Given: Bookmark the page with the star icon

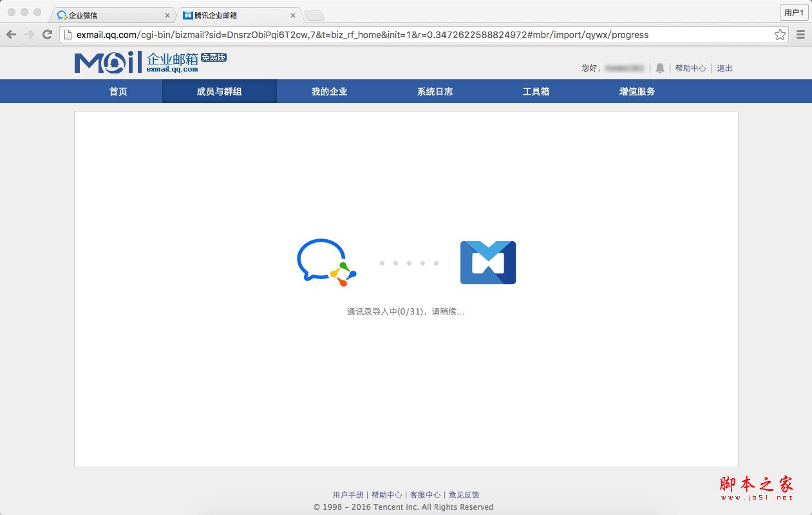Looking at the screenshot, I should point(780,35).
